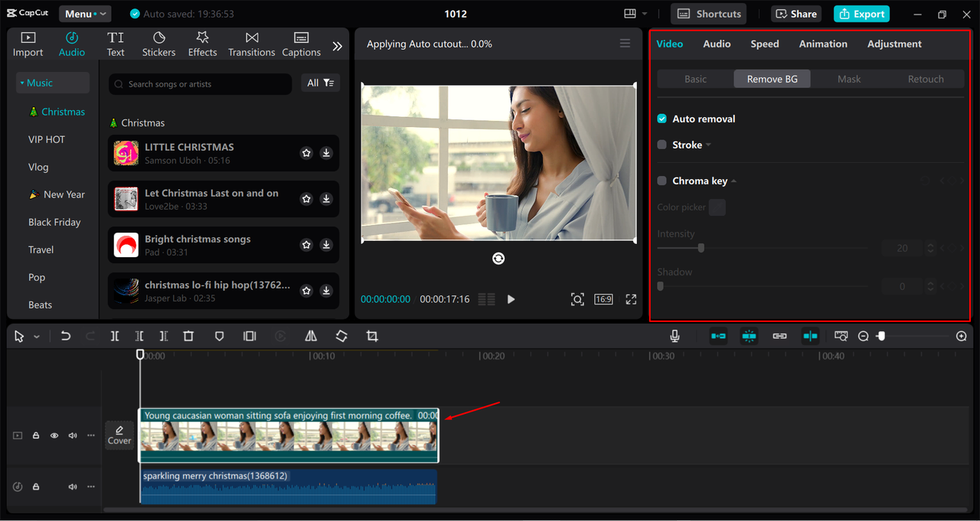Switch to the Animation tab
Viewport: 980px width, 521px height.
click(823, 44)
